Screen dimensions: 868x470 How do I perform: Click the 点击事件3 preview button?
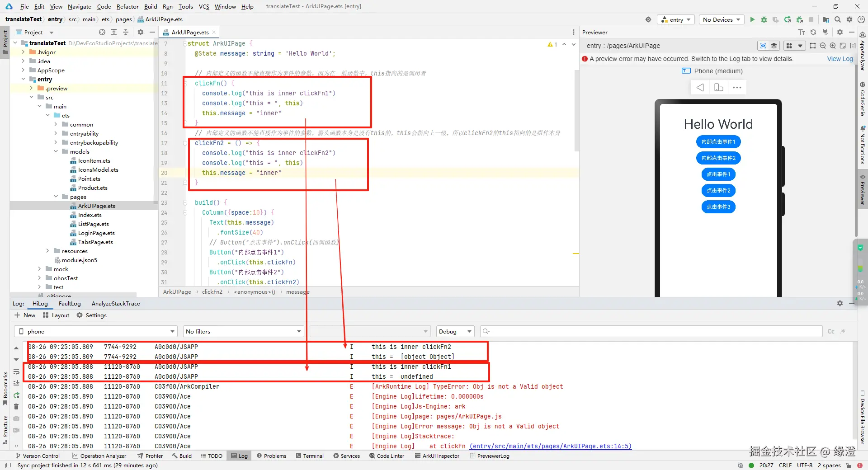coord(718,207)
